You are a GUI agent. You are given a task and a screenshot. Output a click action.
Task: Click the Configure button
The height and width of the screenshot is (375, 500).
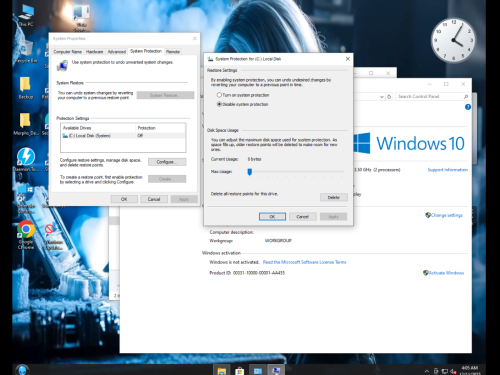[x=167, y=162]
